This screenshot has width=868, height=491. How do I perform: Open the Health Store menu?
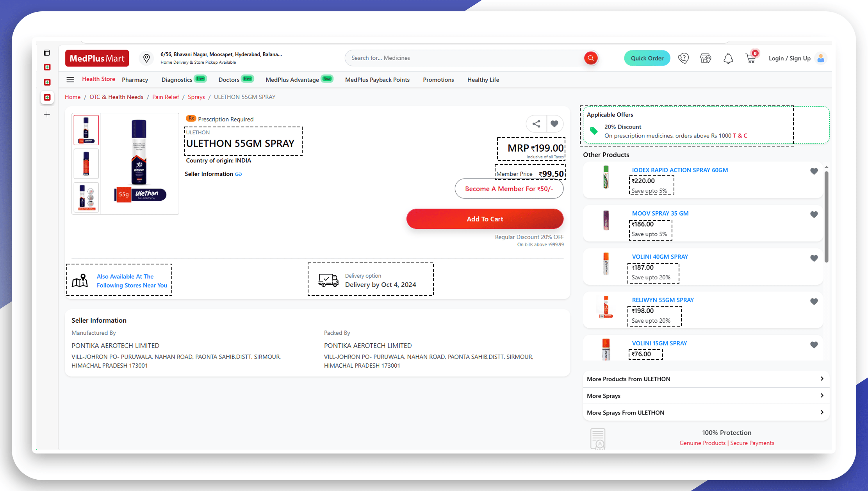(x=98, y=79)
